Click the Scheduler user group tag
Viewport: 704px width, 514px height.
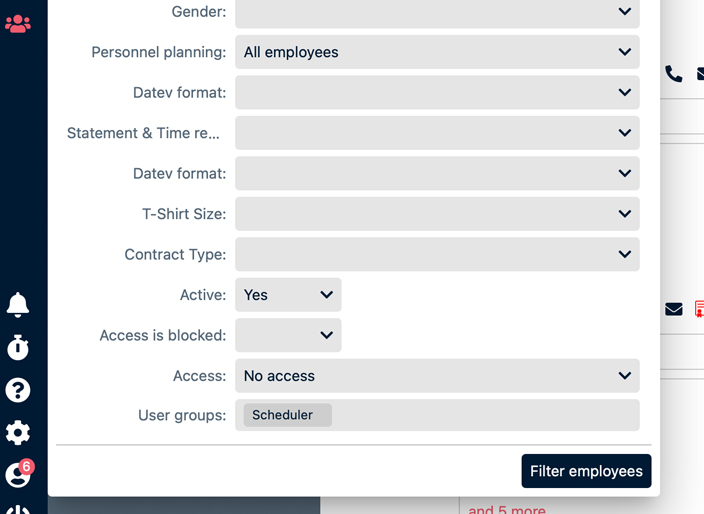coord(283,415)
